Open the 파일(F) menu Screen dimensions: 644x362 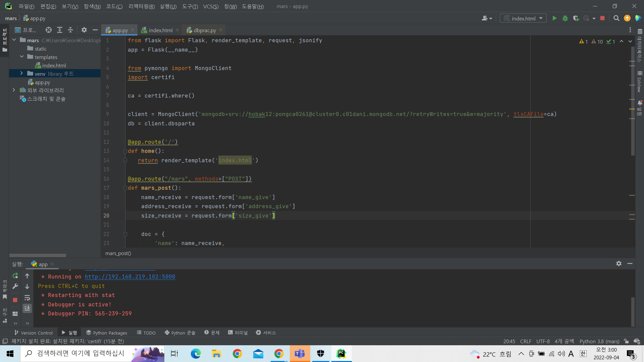pyautogui.click(x=26, y=6)
